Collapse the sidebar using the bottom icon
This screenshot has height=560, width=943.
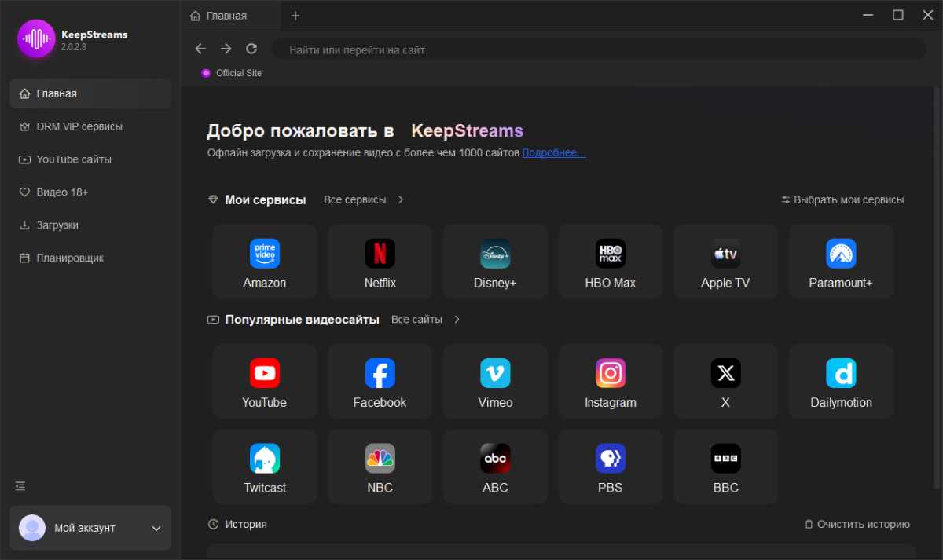pyautogui.click(x=20, y=486)
